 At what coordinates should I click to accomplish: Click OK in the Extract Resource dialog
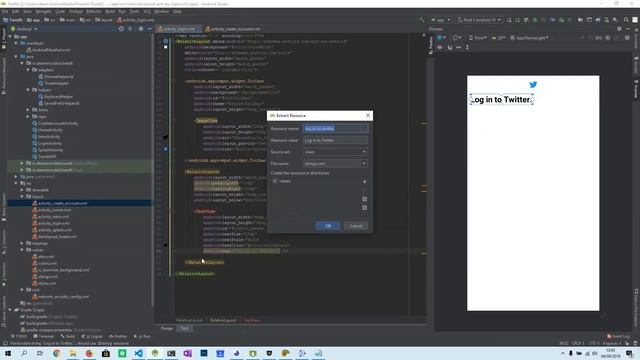328,226
